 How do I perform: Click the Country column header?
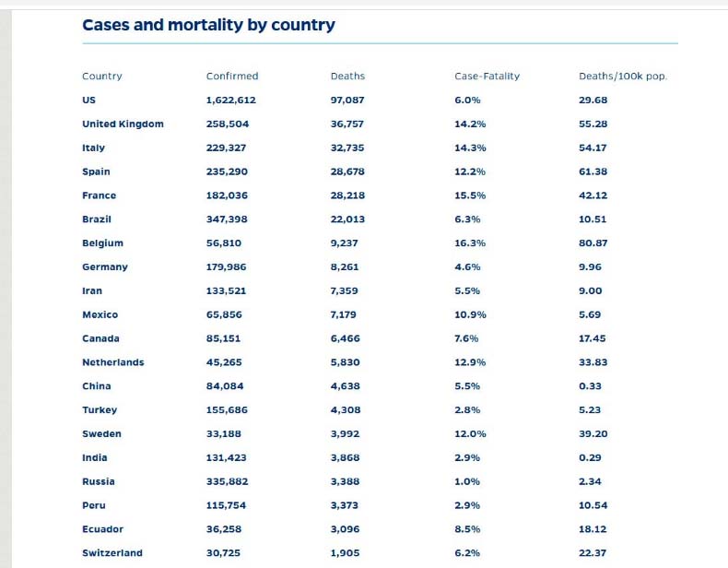tap(102, 77)
